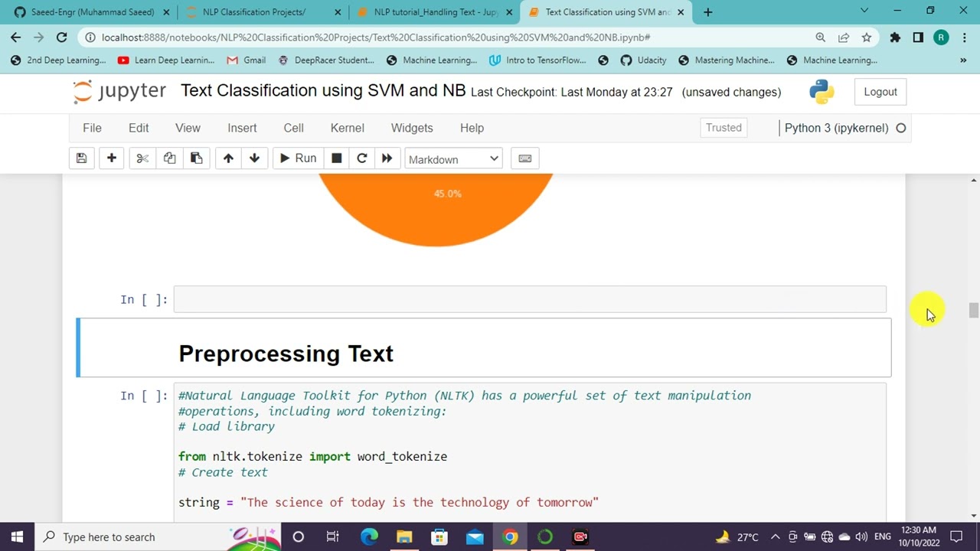
Task: Open Windows Start menu
Action: tap(17, 536)
